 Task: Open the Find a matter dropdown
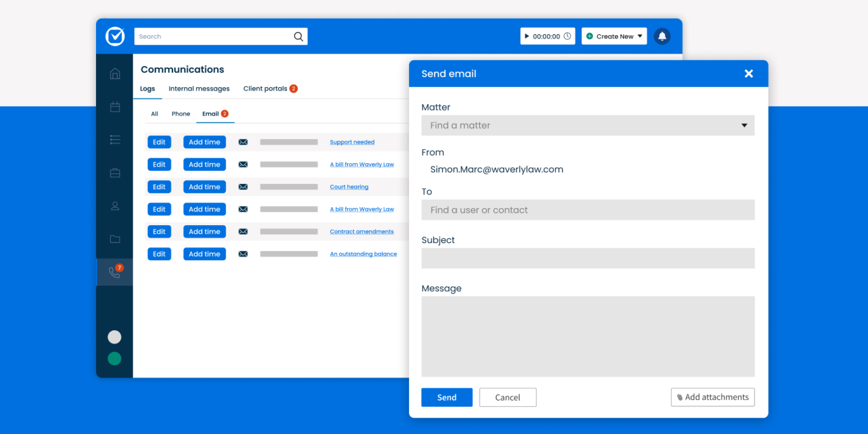pyautogui.click(x=588, y=125)
